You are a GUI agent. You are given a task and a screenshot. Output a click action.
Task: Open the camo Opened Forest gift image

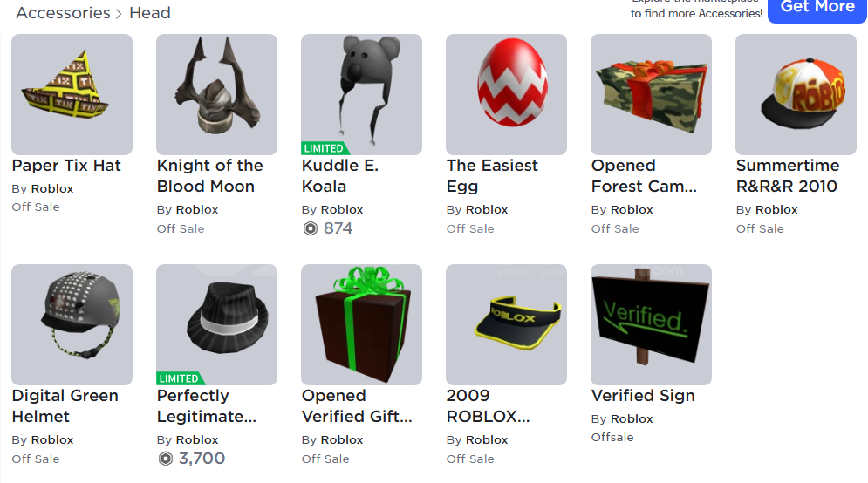pyautogui.click(x=651, y=95)
